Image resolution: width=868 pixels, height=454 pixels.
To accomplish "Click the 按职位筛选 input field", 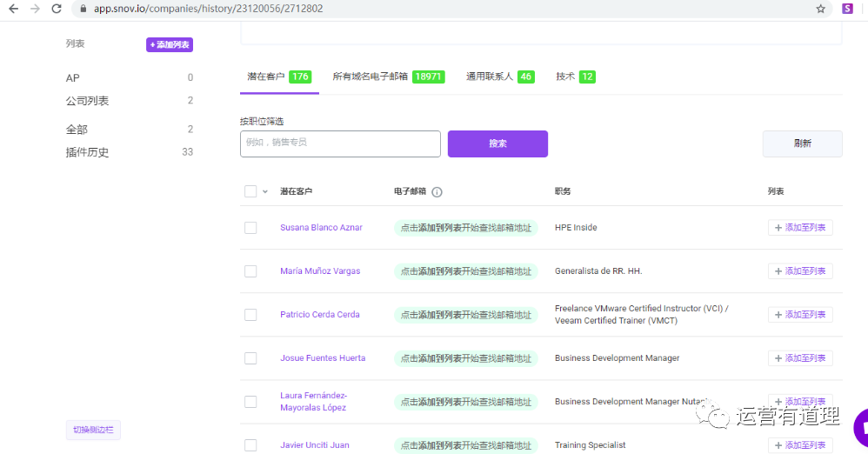I will pyautogui.click(x=340, y=144).
